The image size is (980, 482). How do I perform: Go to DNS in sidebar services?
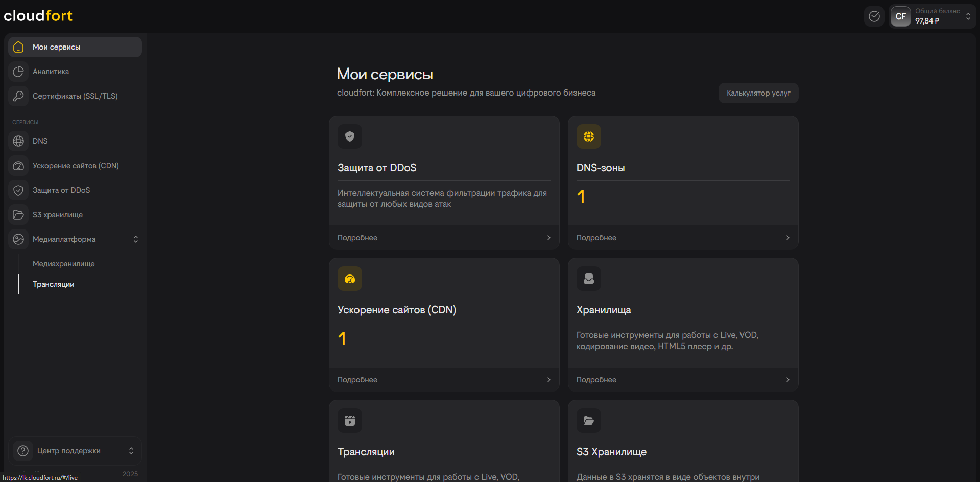click(x=40, y=141)
